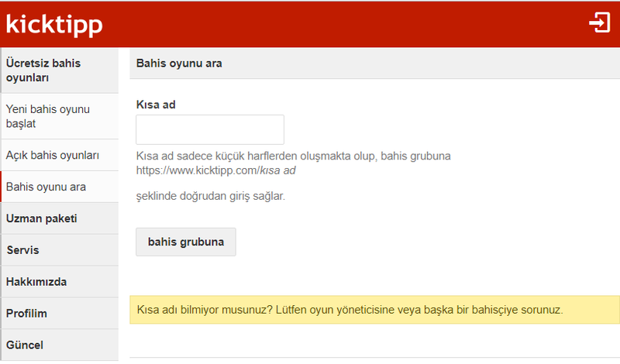Click the bahis grubuna button
Image resolution: width=620 pixels, height=364 pixels.
tap(186, 242)
